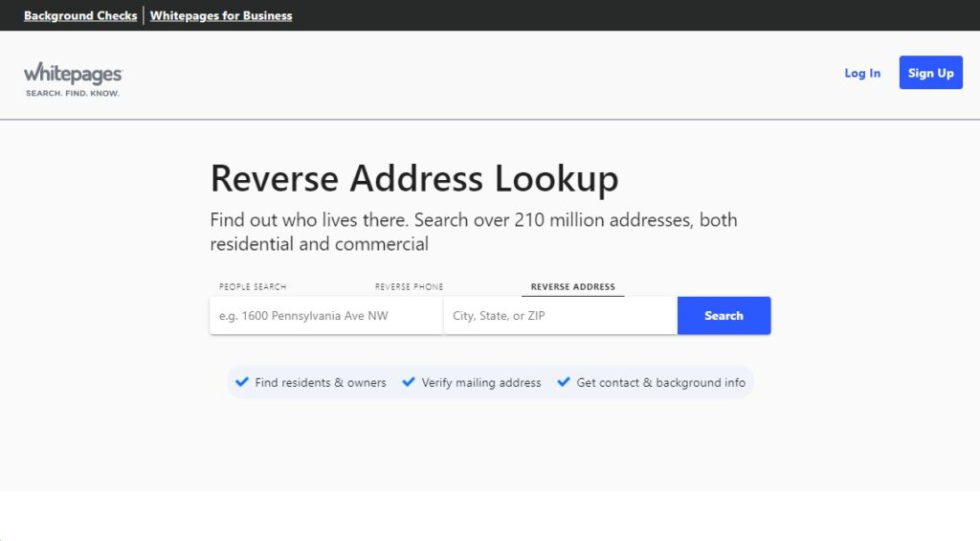This screenshot has width=980, height=541.
Task: Select the Reverse Address tab
Action: tap(572, 286)
